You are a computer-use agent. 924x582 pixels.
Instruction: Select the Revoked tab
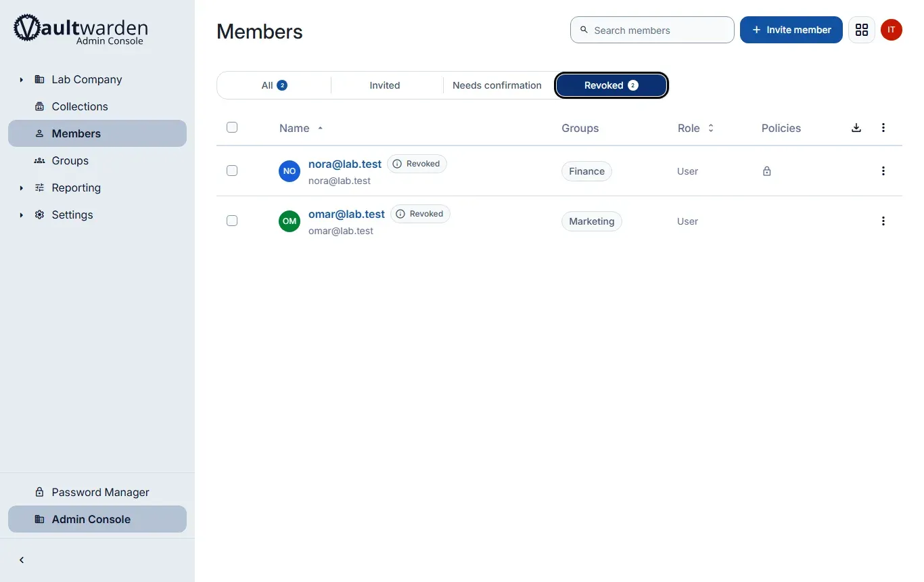(611, 85)
